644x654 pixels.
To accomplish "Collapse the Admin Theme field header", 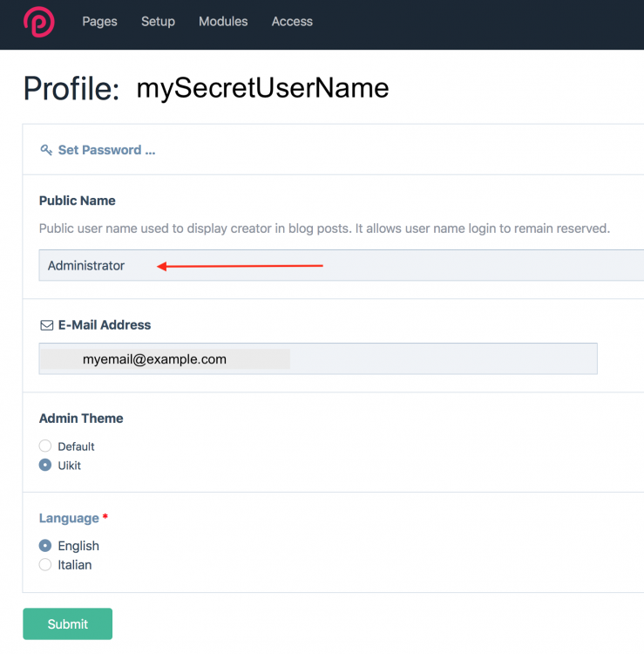I will [81, 419].
